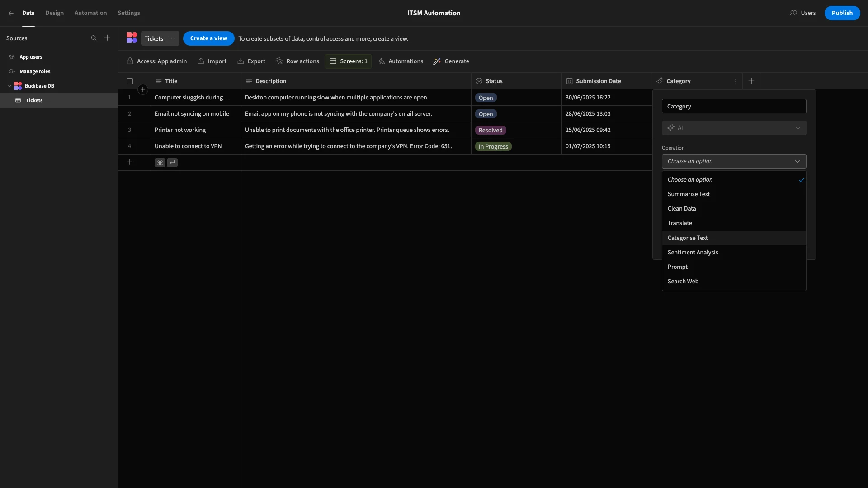
Task: Select Clean Data operation
Action: pos(734,209)
